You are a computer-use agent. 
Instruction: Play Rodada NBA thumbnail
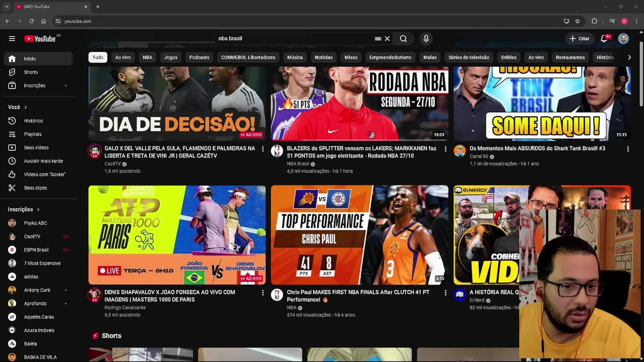[359, 104]
